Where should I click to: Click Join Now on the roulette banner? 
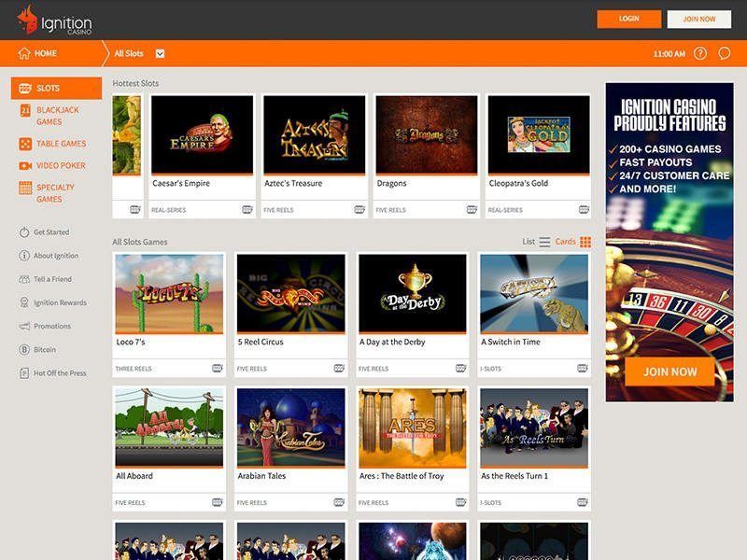coord(669,371)
